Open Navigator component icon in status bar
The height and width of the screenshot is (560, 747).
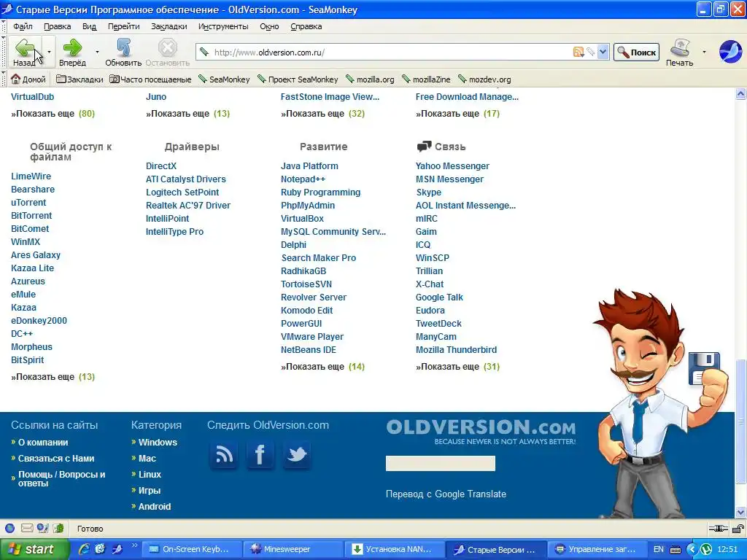pyautogui.click(x=9, y=528)
